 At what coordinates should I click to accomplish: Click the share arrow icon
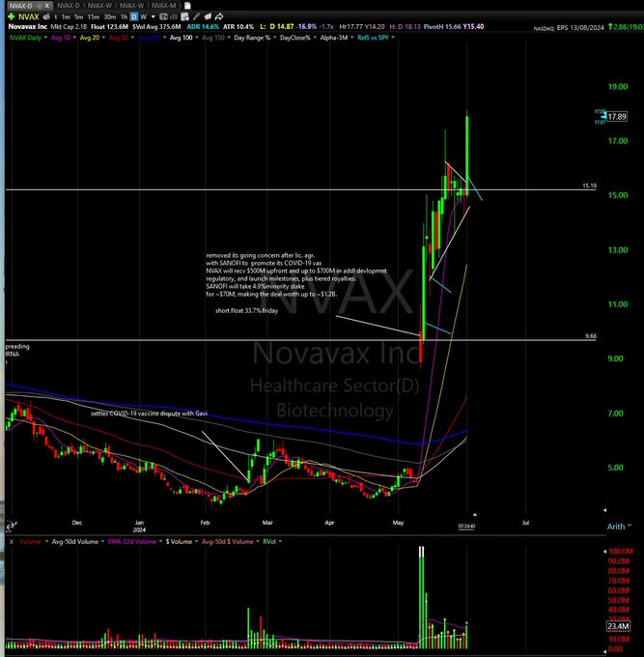219,16
